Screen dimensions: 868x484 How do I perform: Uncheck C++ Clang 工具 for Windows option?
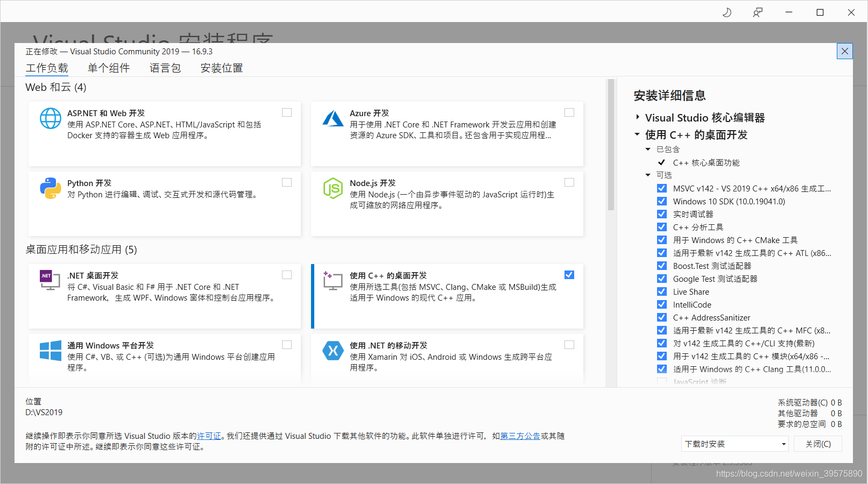(x=662, y=369)
